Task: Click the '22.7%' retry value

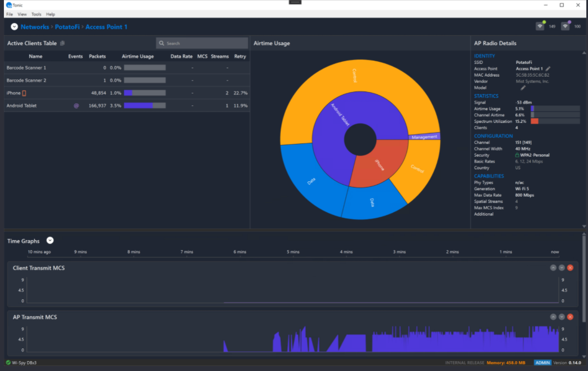Action: pyautogui.click(x=240, y=93)
